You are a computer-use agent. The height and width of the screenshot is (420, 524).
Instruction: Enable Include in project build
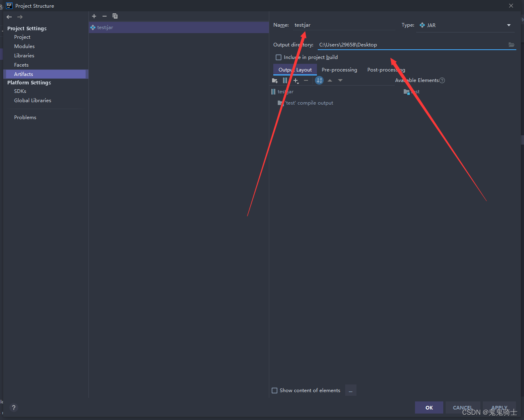click(279, 57)
